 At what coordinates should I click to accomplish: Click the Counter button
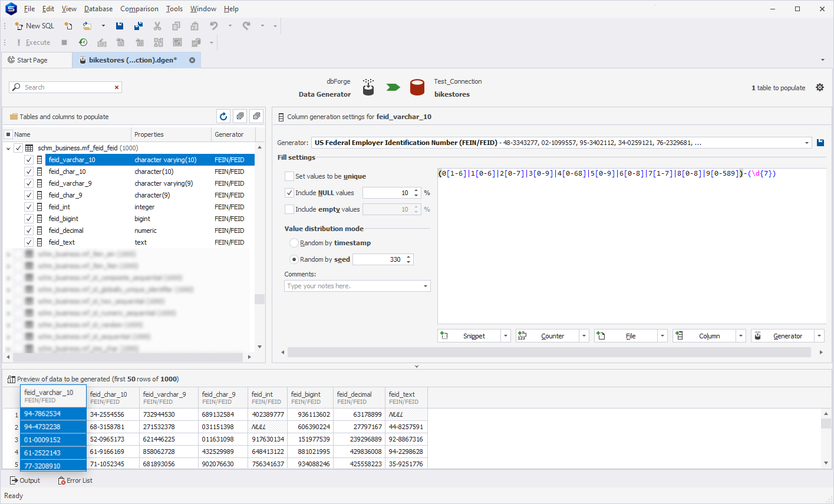click(x=548, y=335)
